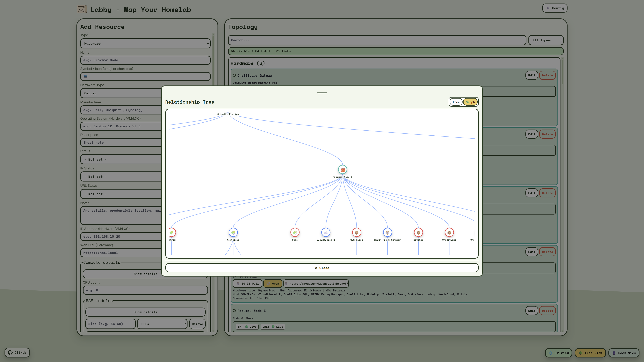This screenshot has height=362, width=644.
Task: Close the Relationship Tree dialog
Action: coord(322,268)
